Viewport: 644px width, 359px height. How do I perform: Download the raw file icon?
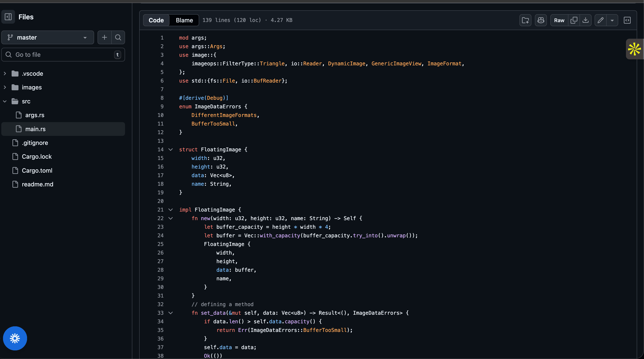tap(586, 20)
